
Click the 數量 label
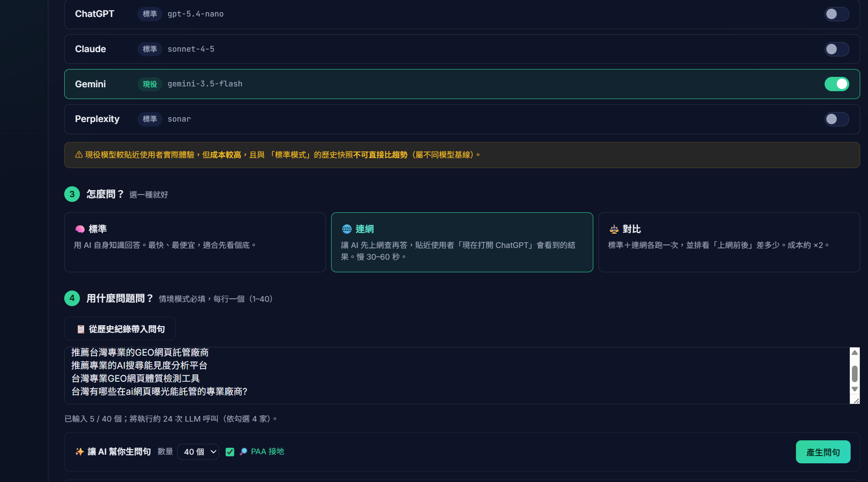(x=165, y=452)
